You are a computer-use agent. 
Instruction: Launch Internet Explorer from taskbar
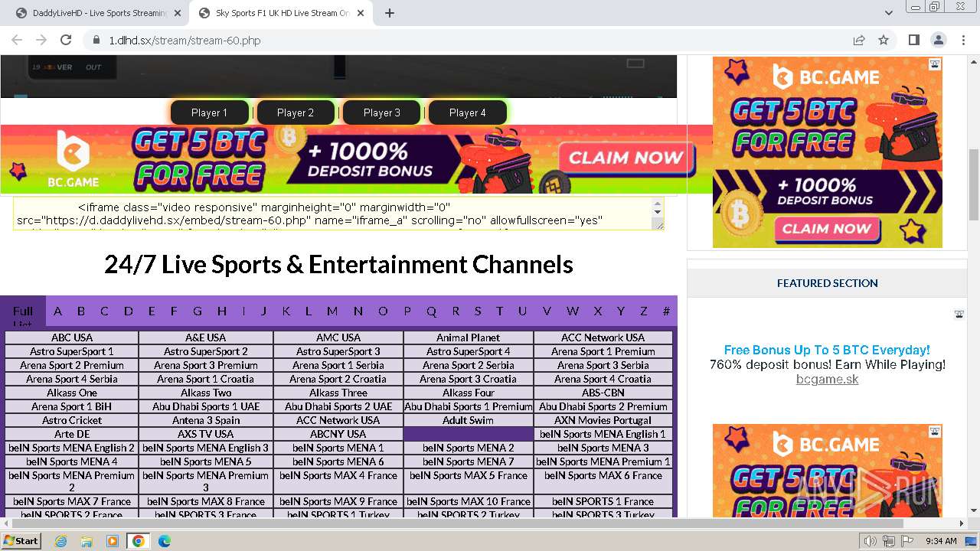(61, 541)
